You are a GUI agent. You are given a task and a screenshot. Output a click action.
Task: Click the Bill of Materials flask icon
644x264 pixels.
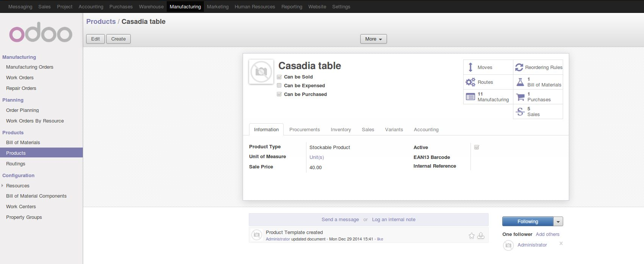[520, 82]
